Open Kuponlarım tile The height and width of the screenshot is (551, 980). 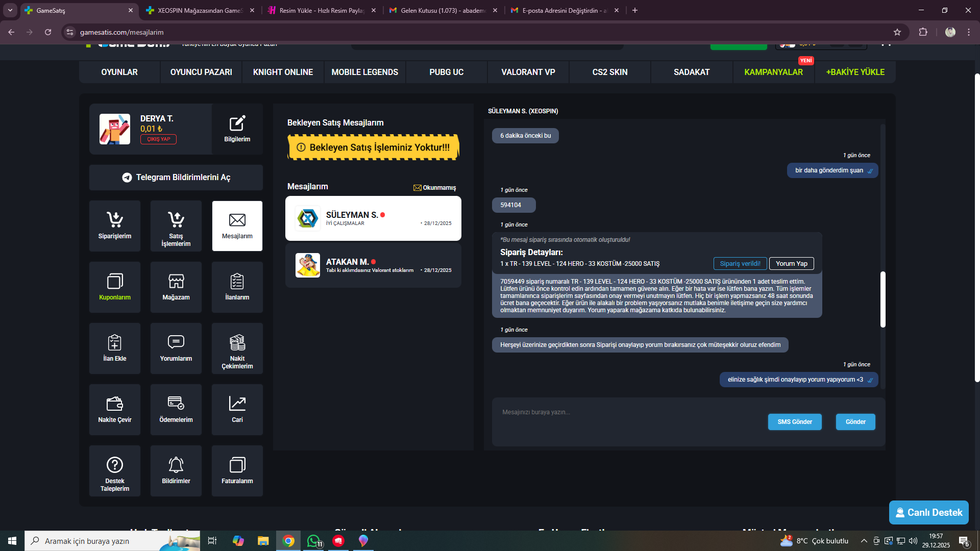115,287
